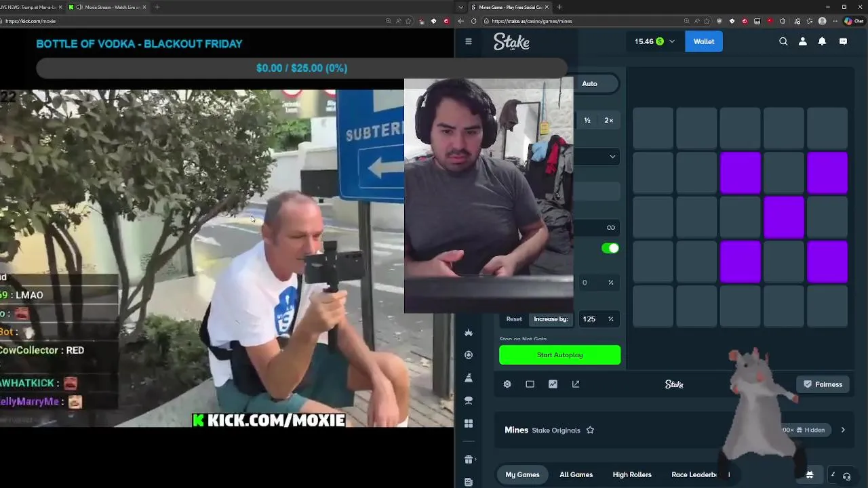Pop out game with arrow icon
The image size is (868, 488).
click(x=576, y=384)
